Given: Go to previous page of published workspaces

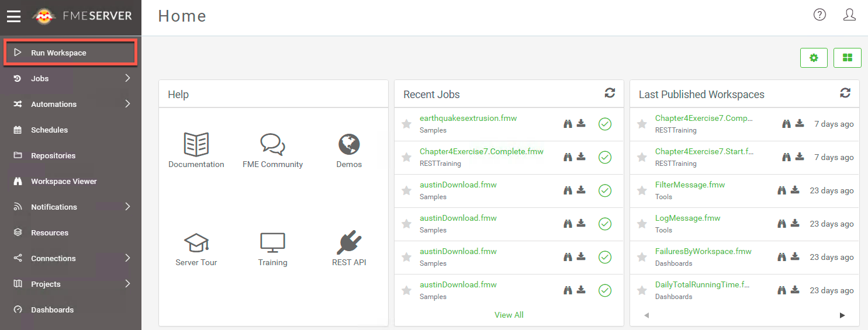Looking at the screenshot, I should 646,315.
